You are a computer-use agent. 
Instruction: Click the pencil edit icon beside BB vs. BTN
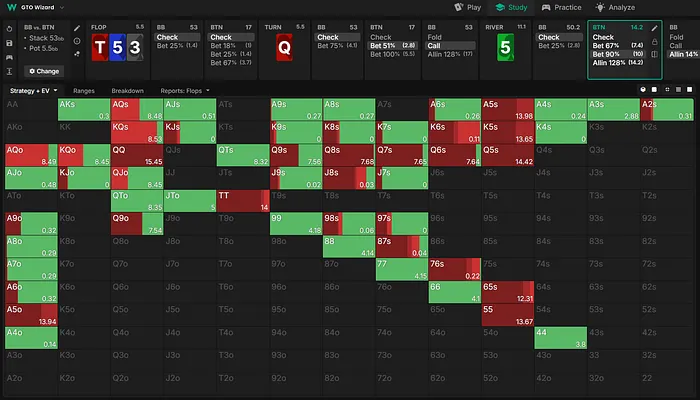coord(78,28)
